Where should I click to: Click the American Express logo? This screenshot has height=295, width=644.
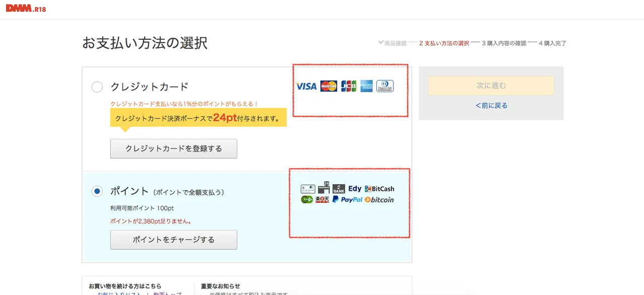point(367,86)
